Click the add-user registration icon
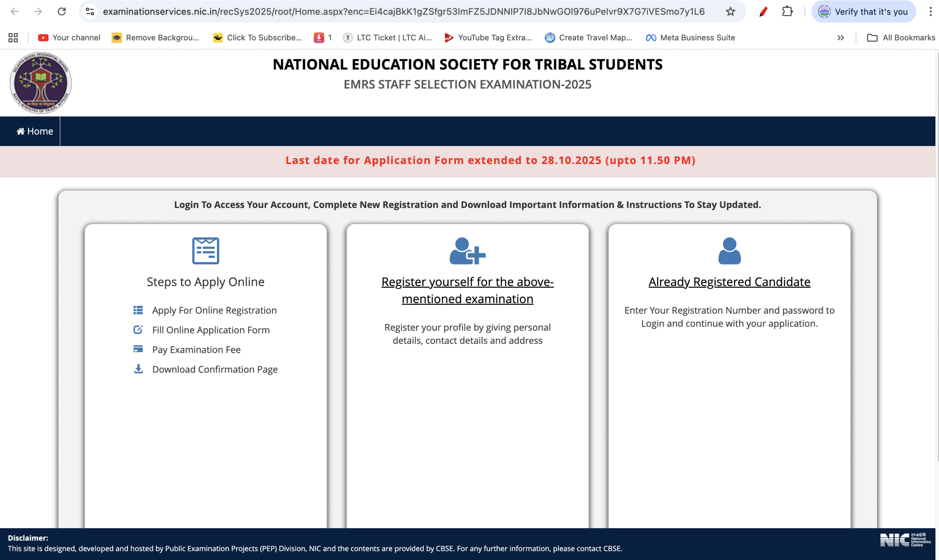 [x=467, y=251]
